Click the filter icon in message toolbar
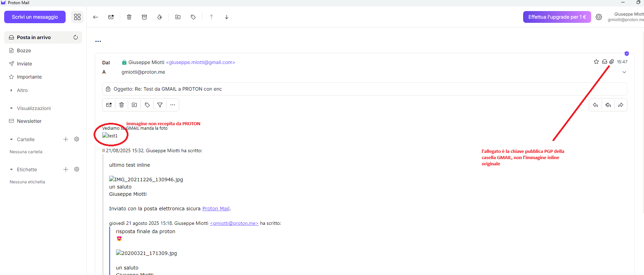Screen dimensions: 644x275 [160, 105]
